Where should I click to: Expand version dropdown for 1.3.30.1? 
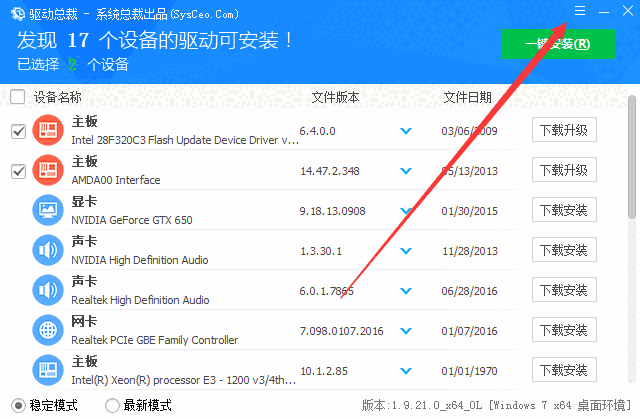pyautogui.click(x=406, y=251)
